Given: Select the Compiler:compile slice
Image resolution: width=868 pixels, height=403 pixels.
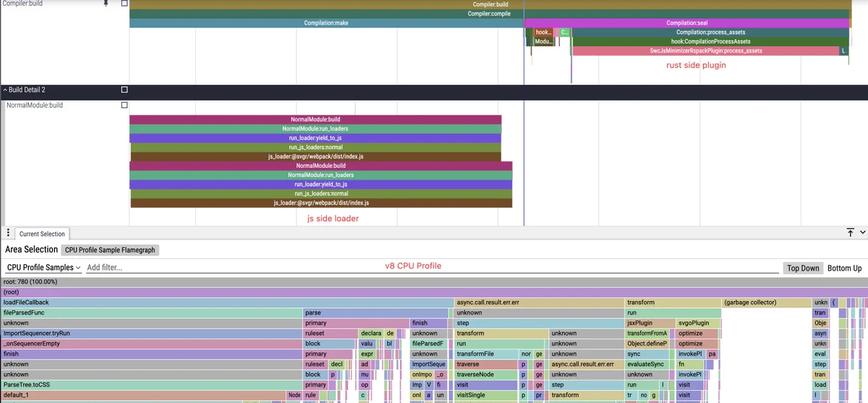Looking at the screenshot, I should tap(490, 13).
